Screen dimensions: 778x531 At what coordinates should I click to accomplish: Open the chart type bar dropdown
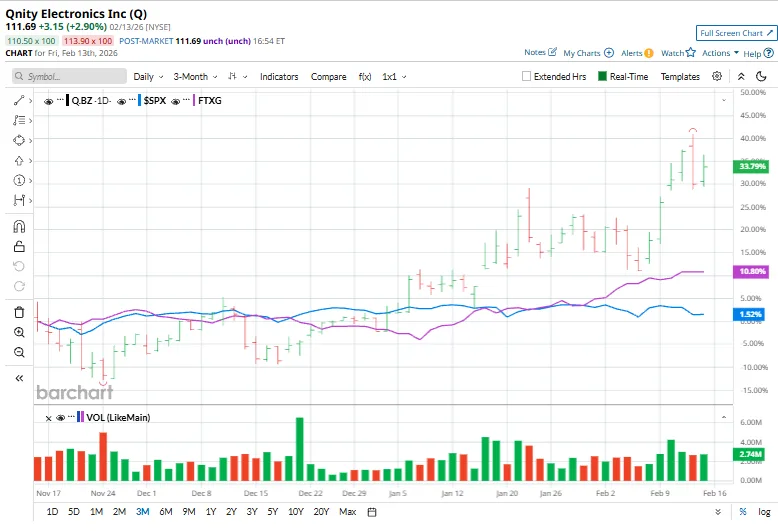point(237,76)
